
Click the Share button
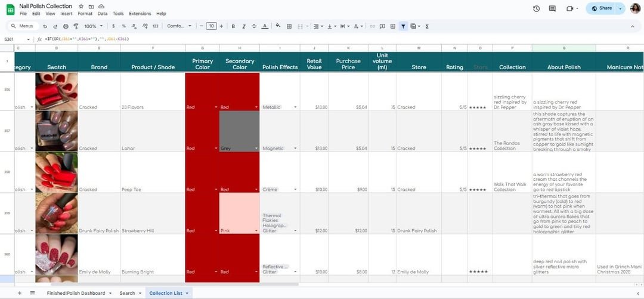tap(602, 8)
